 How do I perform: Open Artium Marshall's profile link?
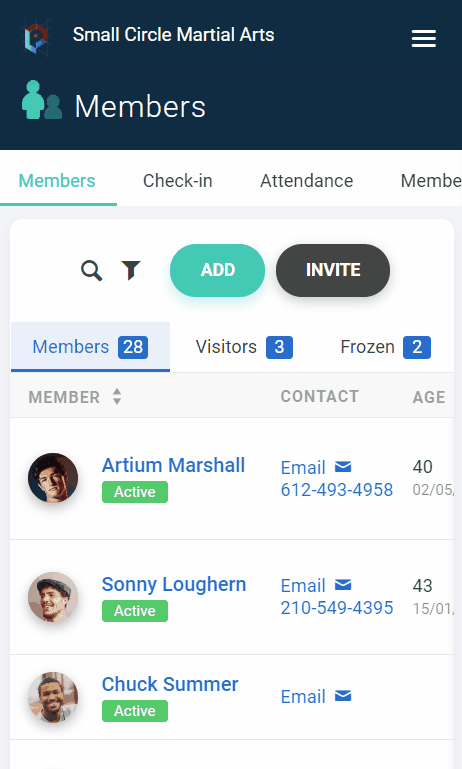(x=173, y=465)
